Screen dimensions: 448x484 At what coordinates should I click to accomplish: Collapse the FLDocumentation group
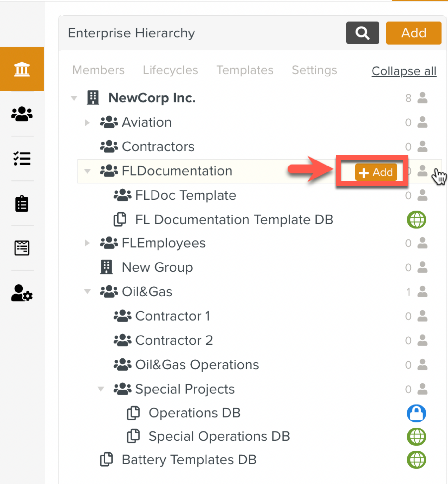87,171
